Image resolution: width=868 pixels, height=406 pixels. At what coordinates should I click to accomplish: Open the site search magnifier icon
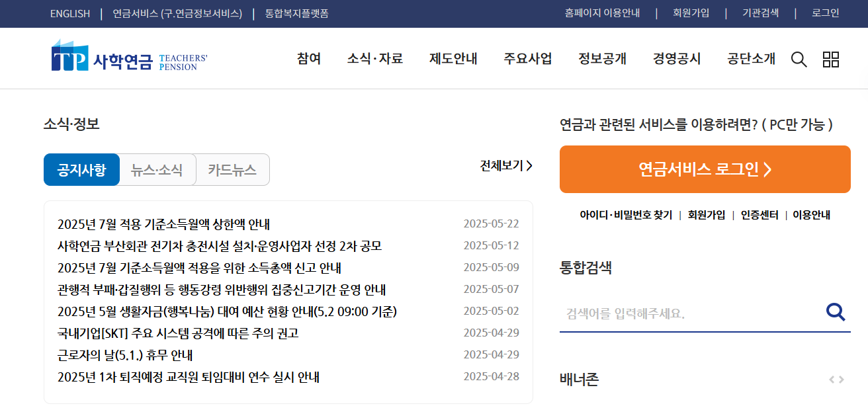[x=799, y=59]
